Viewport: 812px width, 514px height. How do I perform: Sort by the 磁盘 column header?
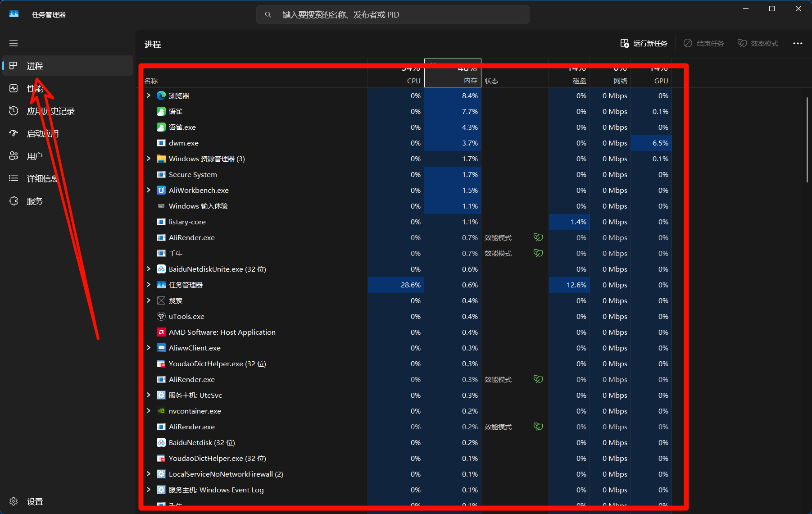(569, 73)
